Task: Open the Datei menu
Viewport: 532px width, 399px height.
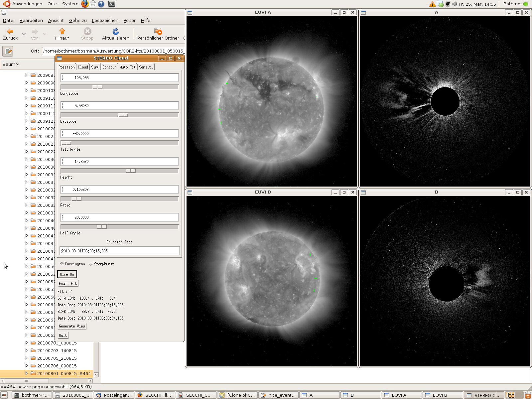Action: pos(9,20)
